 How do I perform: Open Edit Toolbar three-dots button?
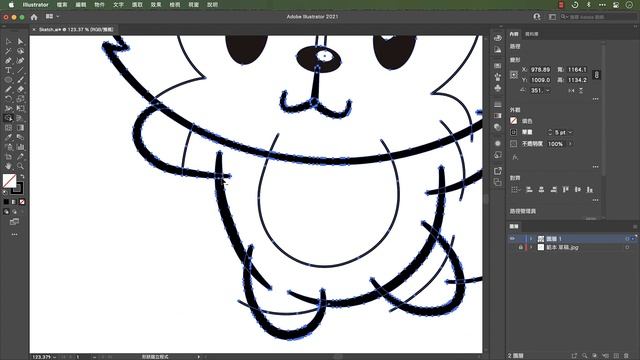[x=15, y=235]
